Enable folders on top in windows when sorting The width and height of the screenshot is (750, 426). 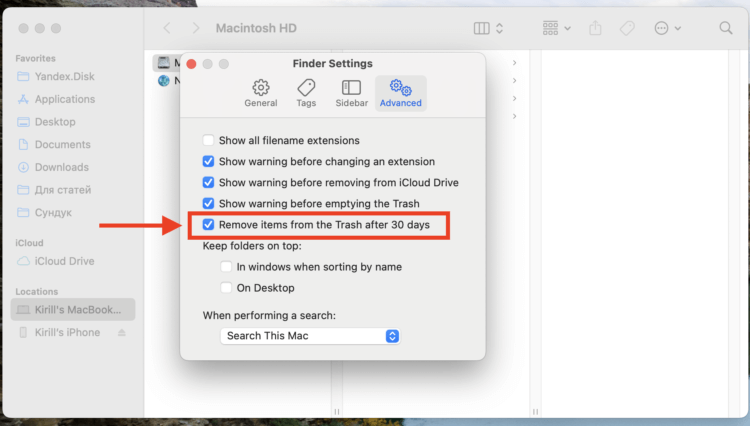point(226,267)
